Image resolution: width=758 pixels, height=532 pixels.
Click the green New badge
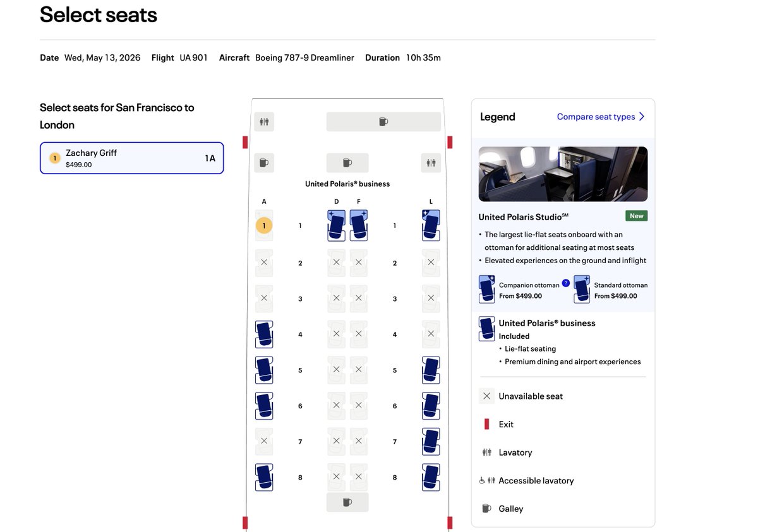coord(636,216)
